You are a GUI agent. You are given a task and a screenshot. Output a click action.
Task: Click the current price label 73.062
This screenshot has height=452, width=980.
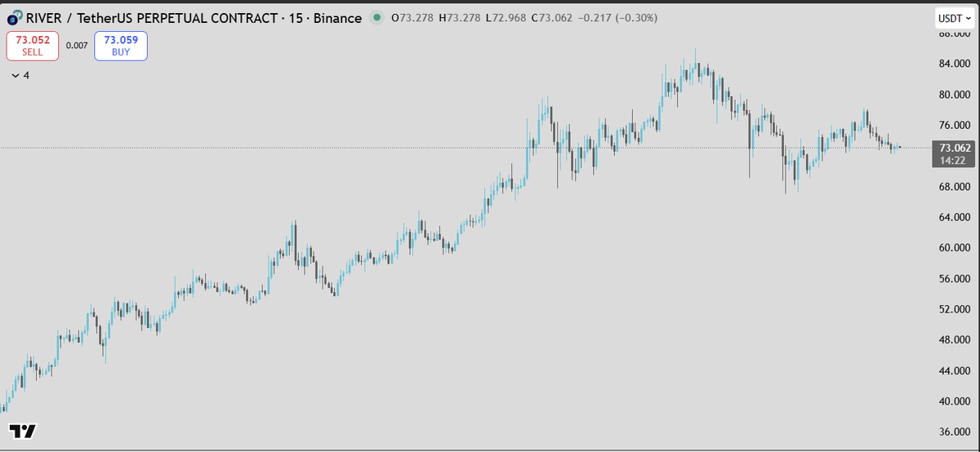point(955,148)
